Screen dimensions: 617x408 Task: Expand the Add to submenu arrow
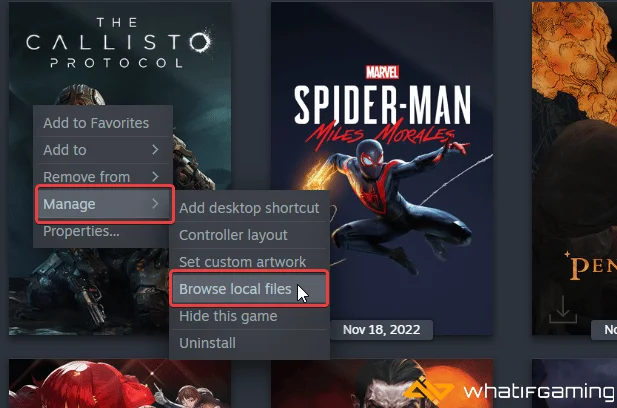[155, 150]
